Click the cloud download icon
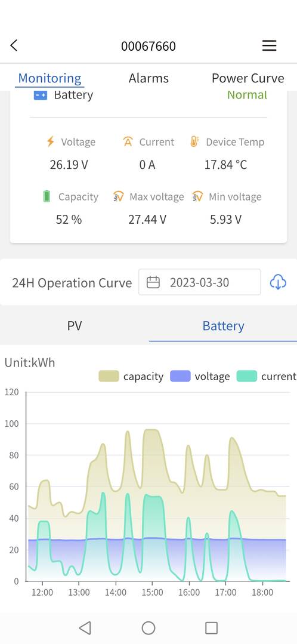297x644 pixels. (278, 282)
